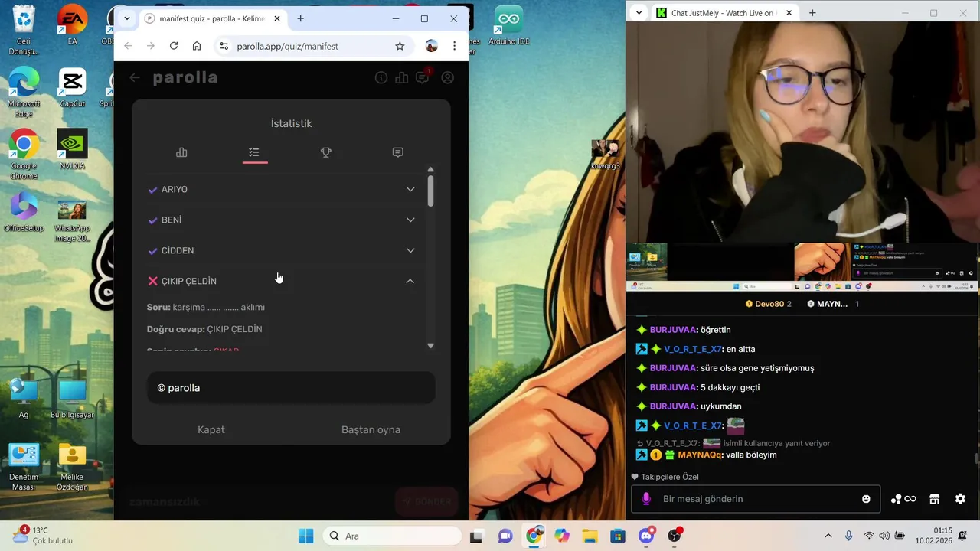Expand the CİDDEN answer row
The width and height of the screenshot is (980, 551).
pos(282,250)
